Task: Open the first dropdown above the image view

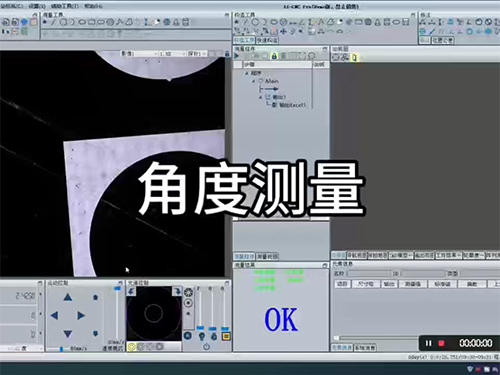Action: point(139,54)
